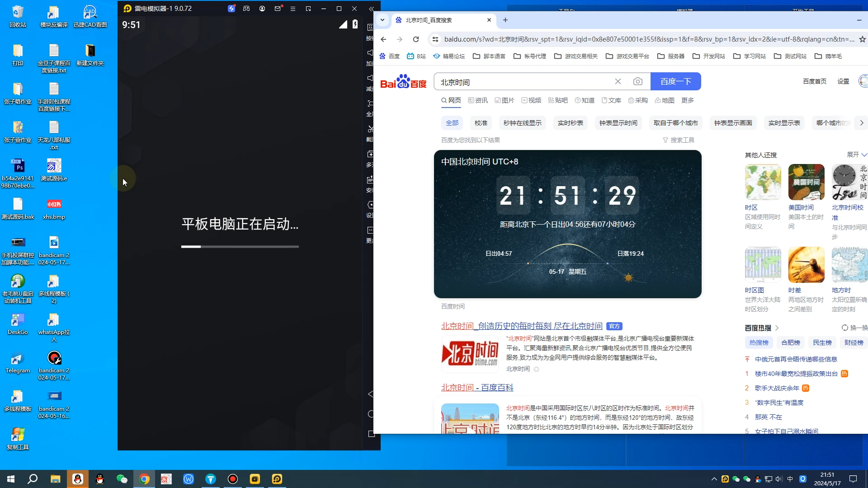The image size is (868, 488).
Task: Open a new Chrome tab
Action: point(505,20)
